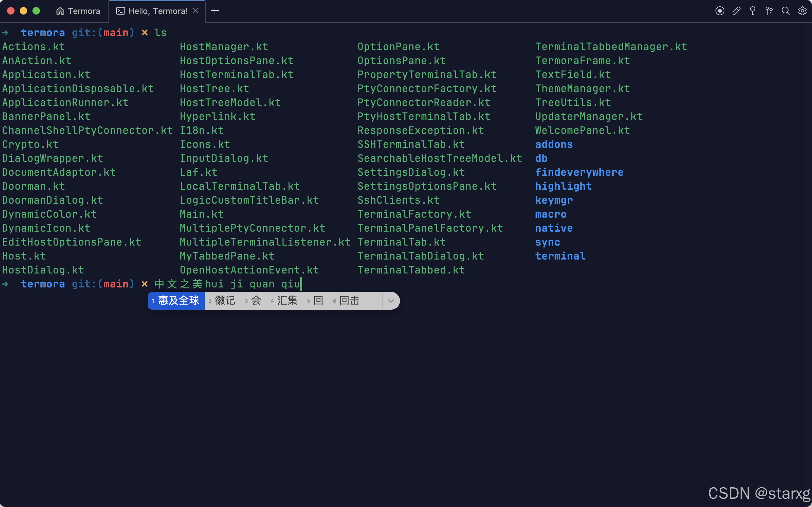812x507 pixels.
Task: Close the Hello, Termora! tab
Action: tap(196, 11)
